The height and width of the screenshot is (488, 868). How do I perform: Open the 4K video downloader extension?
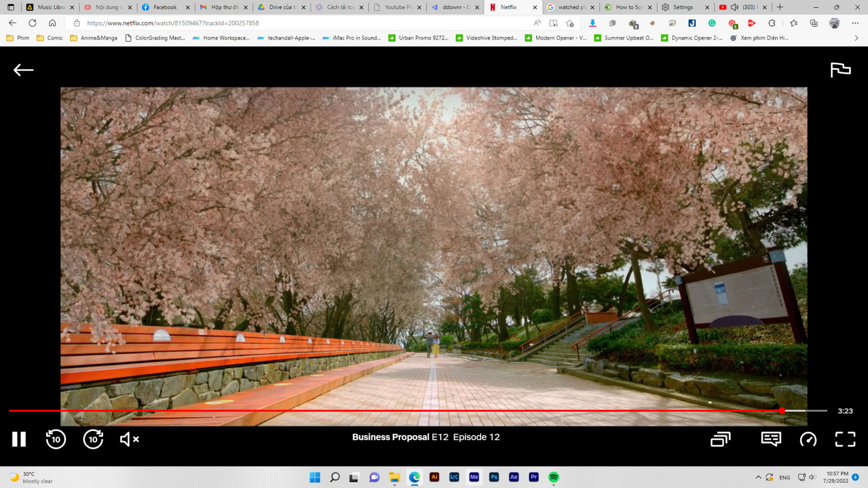pos(751,23)
